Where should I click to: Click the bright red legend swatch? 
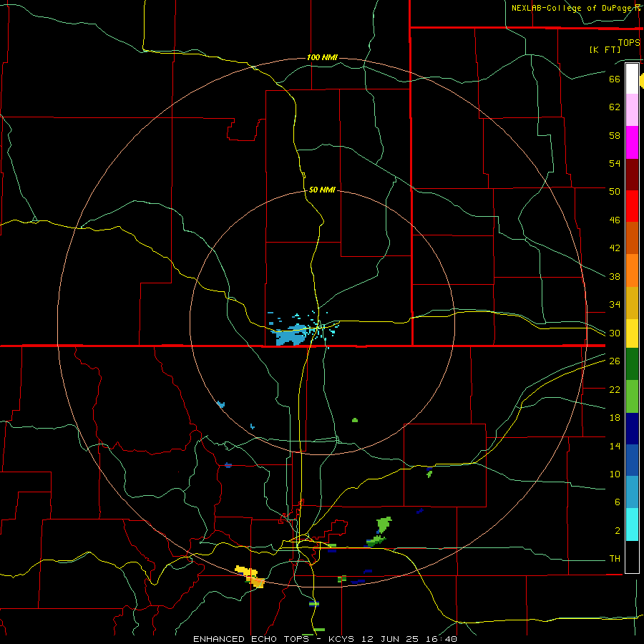[632, 206]
